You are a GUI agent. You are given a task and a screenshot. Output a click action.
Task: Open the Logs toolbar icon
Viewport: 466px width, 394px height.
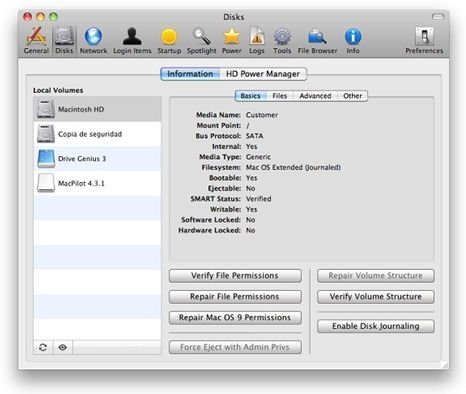tap(257, 41)
